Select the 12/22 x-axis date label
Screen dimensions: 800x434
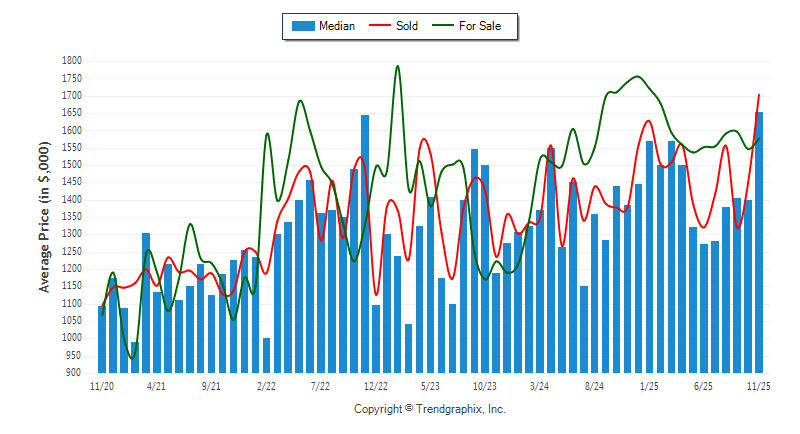pyautogui.click(x=375, y=385)
